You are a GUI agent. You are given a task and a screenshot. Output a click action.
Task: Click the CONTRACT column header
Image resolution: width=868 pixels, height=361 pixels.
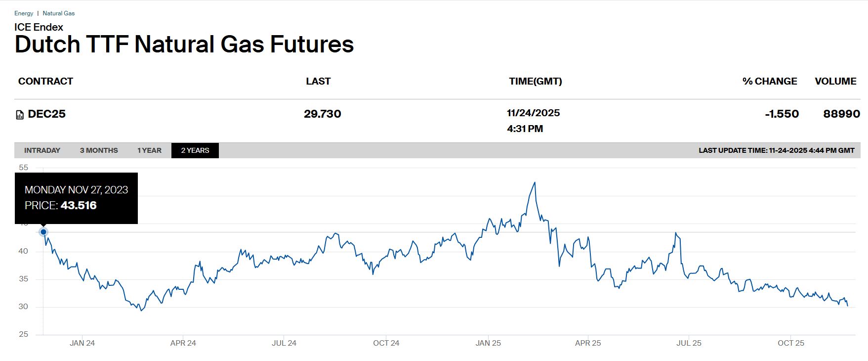pyautogui.click(x=45, y=81)
